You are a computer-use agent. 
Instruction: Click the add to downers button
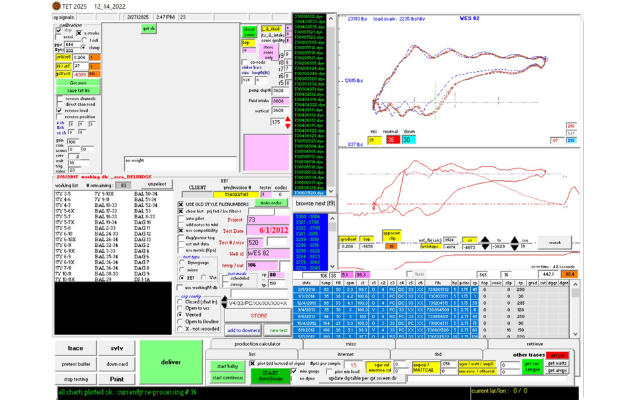(243, 330)
